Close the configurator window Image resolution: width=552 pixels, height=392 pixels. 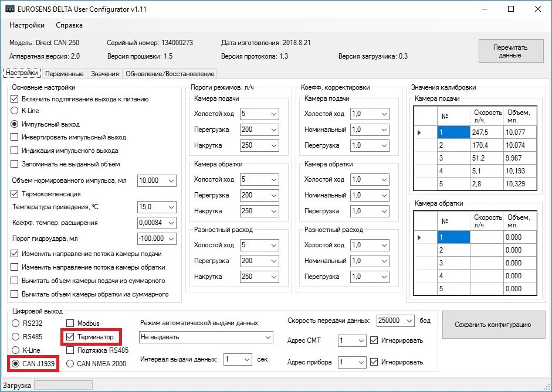pos(537,9)
